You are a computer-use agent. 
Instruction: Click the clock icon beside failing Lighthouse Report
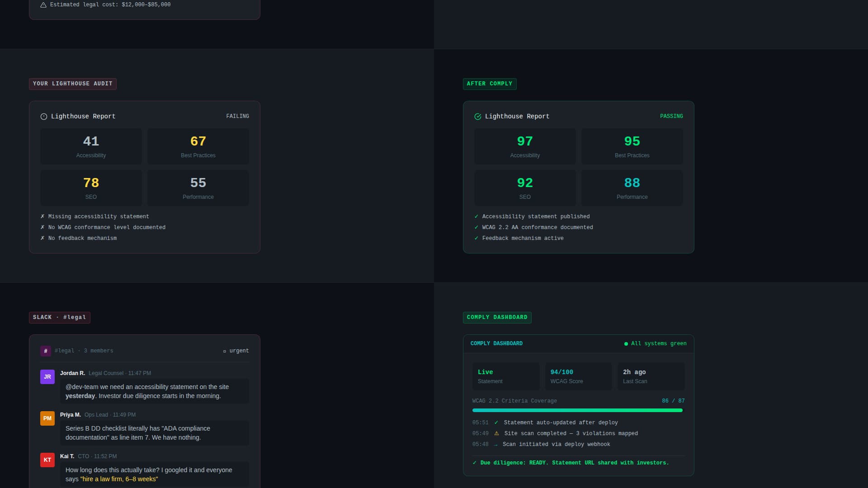coord(44,117)
